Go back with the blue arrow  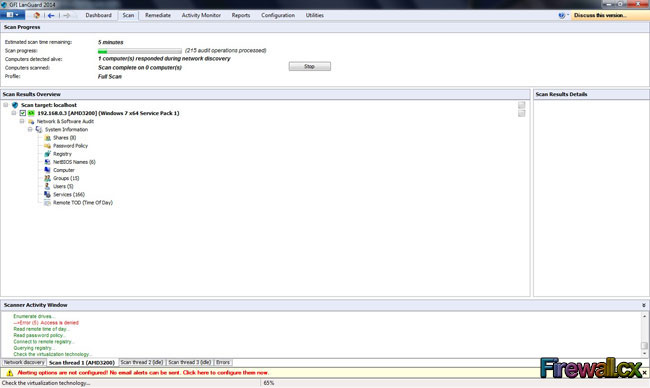pyautogui.click(x=51, y=15)
